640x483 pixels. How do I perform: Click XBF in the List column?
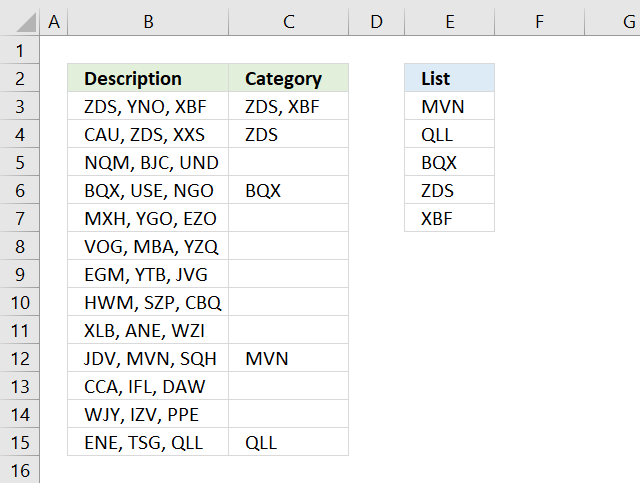click(449, 218)
